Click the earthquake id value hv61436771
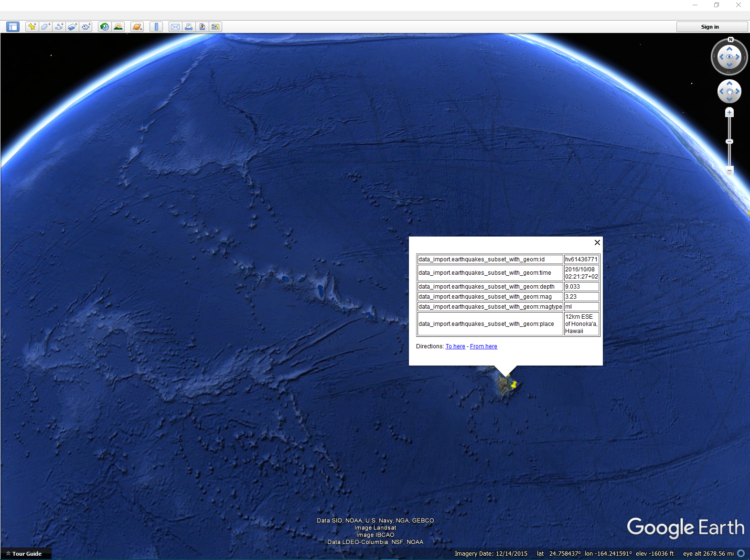The width and height of the screenshot is (750, 560). (x=581, y=259)
